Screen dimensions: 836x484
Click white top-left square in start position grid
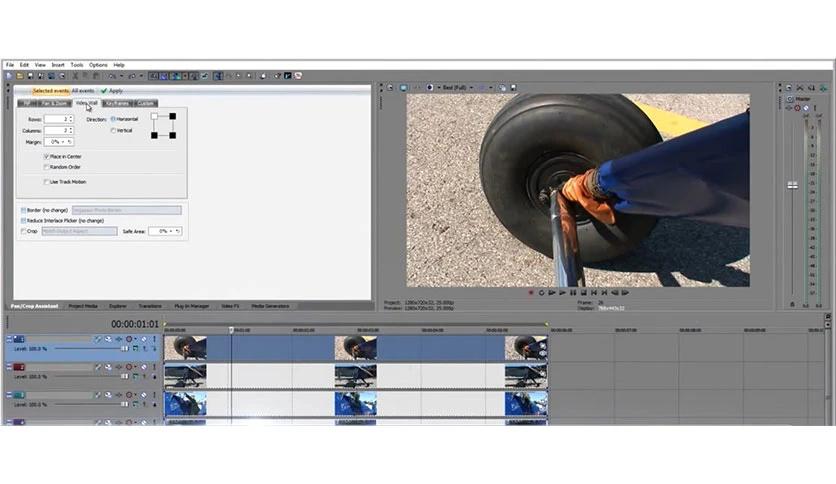pyautogui.click(x=155, y=116)
